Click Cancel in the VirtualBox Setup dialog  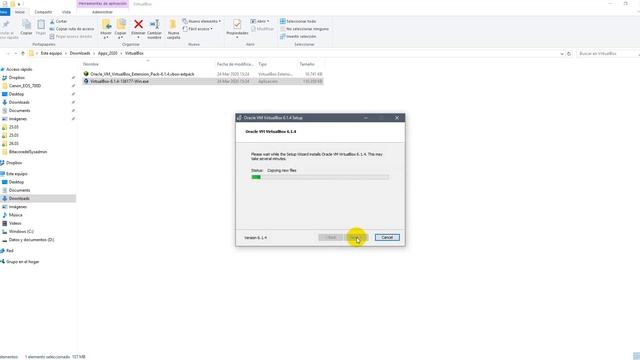point(387,238)
